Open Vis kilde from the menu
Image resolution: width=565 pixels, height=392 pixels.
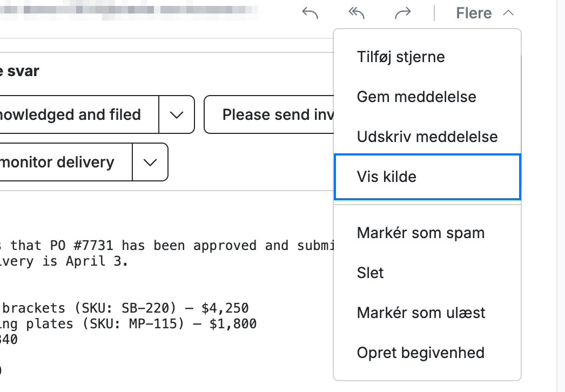427,177
